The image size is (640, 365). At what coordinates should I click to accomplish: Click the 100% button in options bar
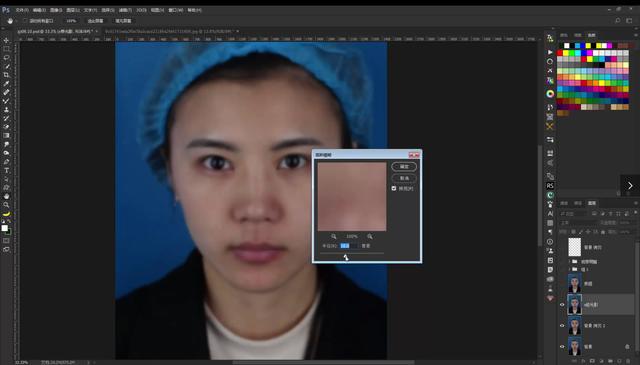71,20
